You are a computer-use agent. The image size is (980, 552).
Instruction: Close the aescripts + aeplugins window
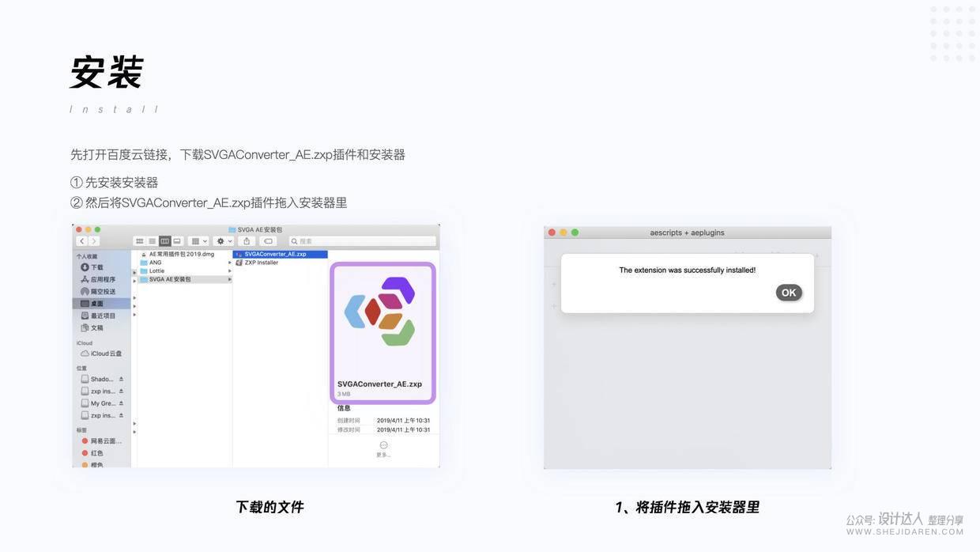[x=552, y=233]
